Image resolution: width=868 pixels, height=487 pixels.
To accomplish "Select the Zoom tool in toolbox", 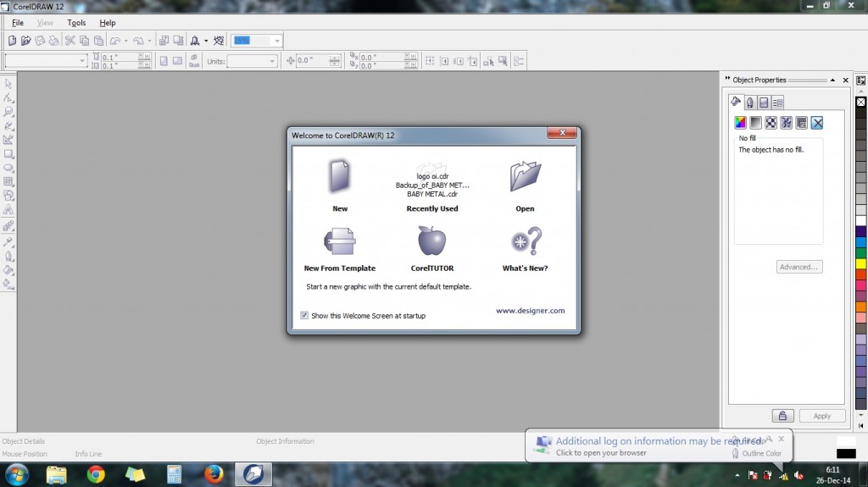I will (x=8, y=111).
